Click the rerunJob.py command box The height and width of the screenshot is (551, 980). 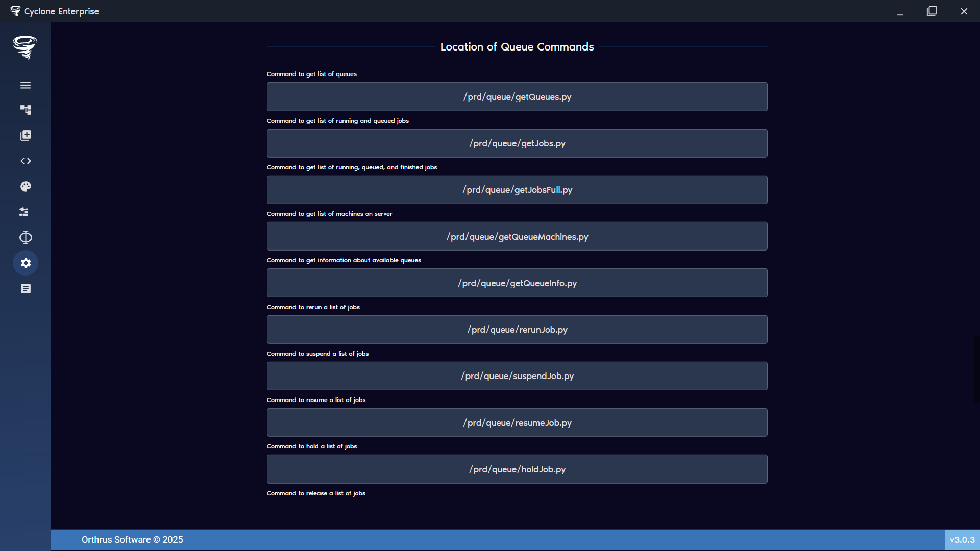point(517,329)
